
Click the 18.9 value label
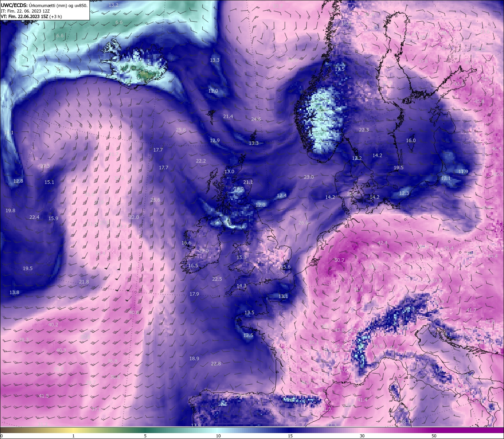pyautogui.click(x=194, y=359)
